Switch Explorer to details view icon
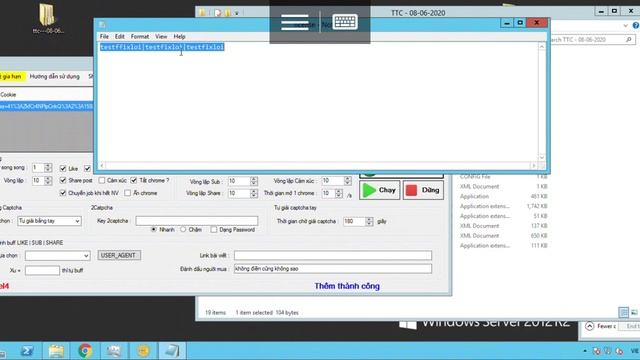This screenshot has width=640, height=360. coord(624,312)
